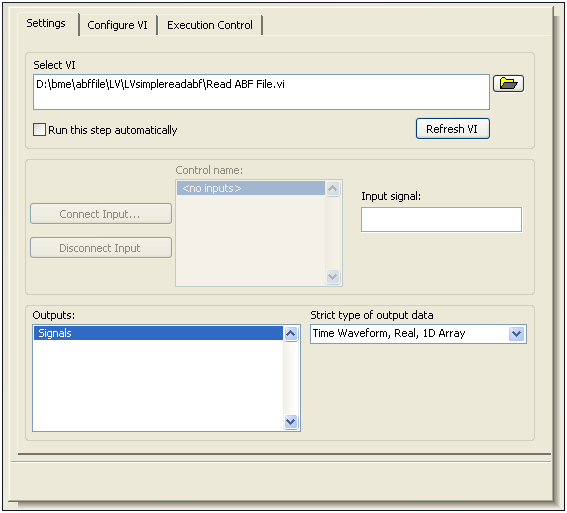Select <no inputs> in Control name list
This screenshot has width=567, height=513.
pos(251,188)
